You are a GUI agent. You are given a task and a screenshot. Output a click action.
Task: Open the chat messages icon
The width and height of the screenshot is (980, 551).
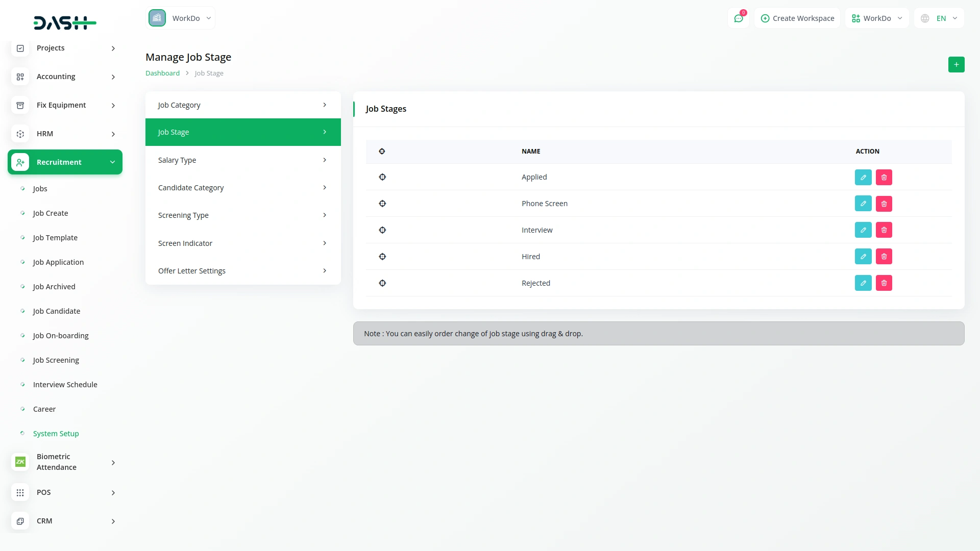click(x=739, y=18)
